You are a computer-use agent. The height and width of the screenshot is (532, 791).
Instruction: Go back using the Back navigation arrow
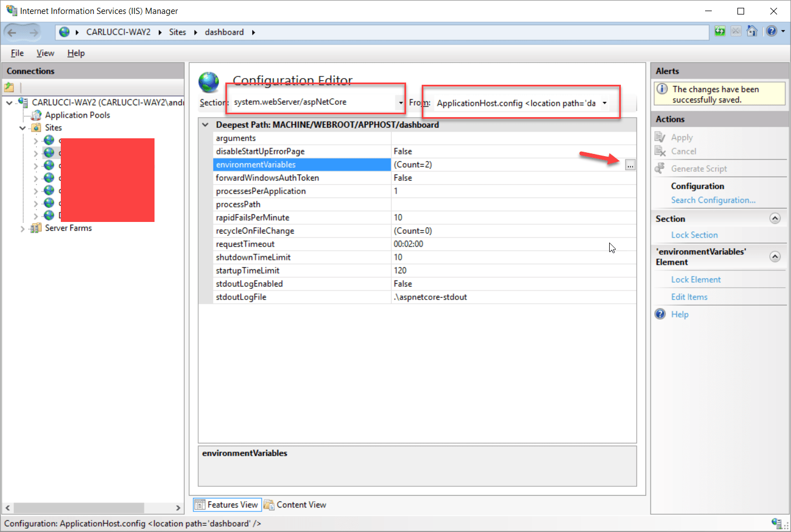[x=12, y=32]
